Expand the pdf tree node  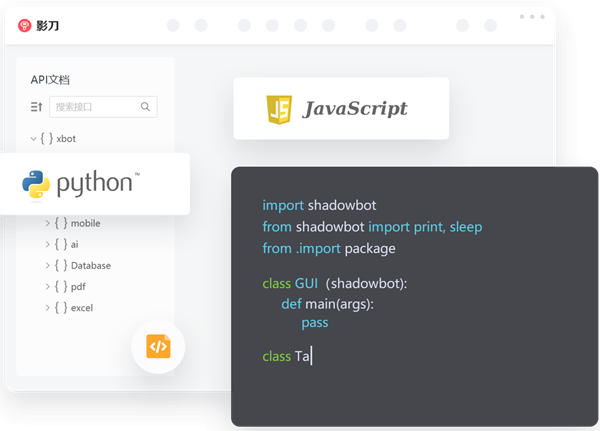click(x=48, y=286)
